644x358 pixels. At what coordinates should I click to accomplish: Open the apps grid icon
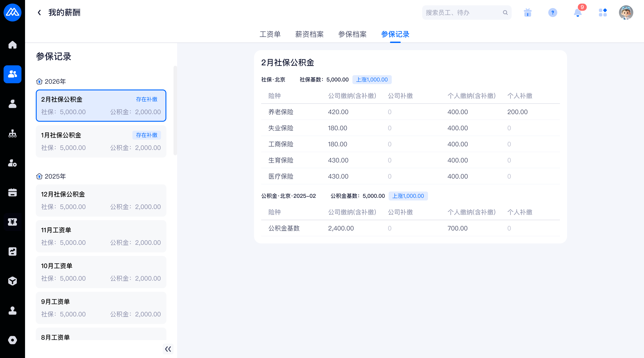click(x=602, y=13)
